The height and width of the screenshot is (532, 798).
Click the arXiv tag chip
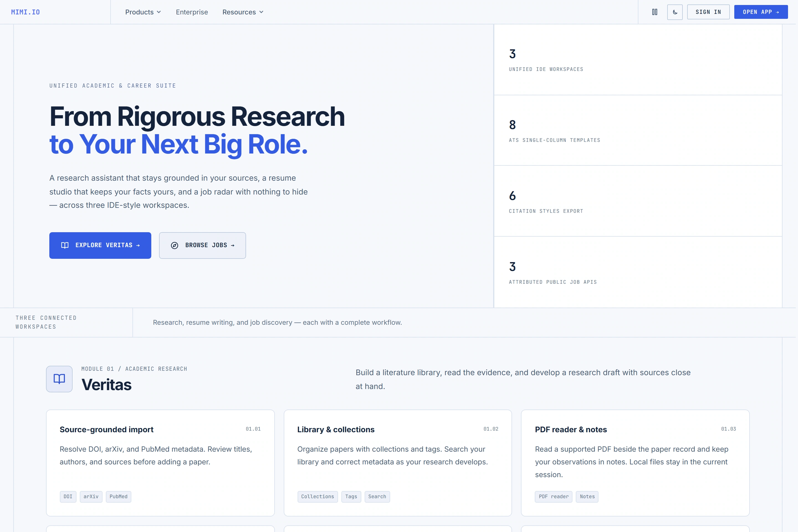pos(91,497)
